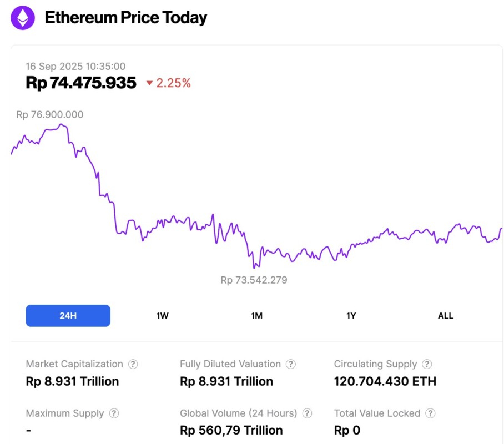Click the Rp 560,79 Trillion volume value
The width and height of the screenshot is (504, 444).
[x=231, y=430]
